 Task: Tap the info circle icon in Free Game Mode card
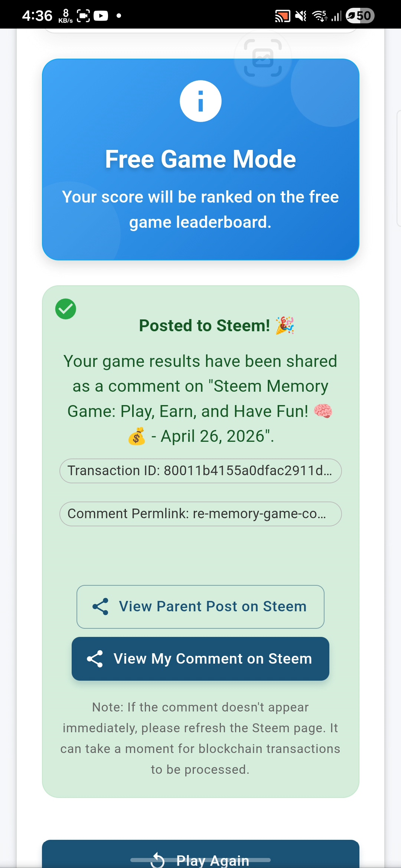pyautogui.click(x=200, y=101)
